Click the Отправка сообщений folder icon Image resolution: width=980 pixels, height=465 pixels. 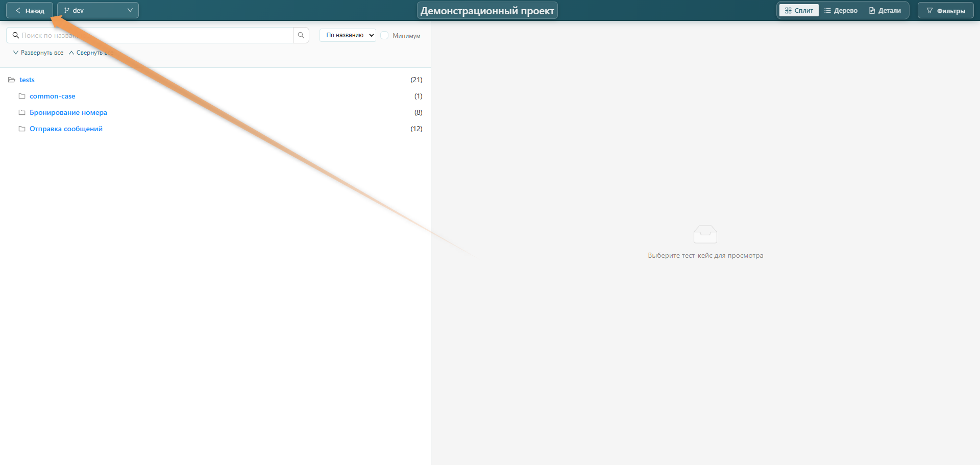pyautogui.click(x=22, y=129)
